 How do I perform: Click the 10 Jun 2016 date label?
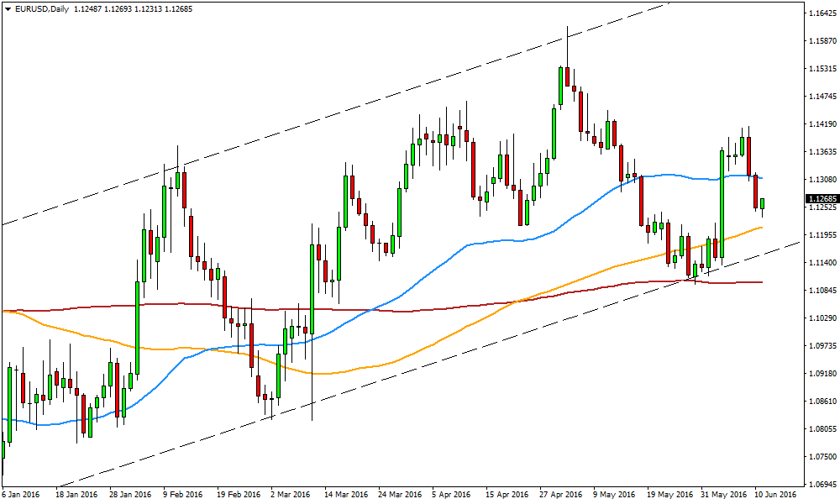[x=775, y=495]
